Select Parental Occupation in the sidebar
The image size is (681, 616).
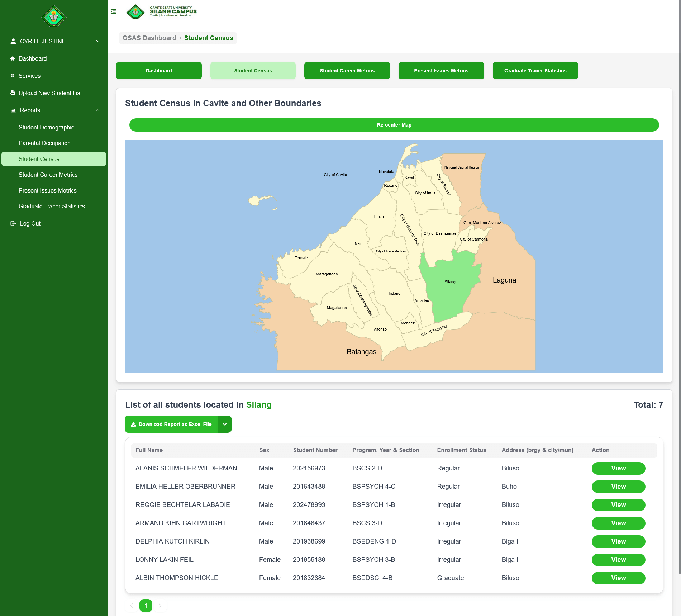click(44, 143)
